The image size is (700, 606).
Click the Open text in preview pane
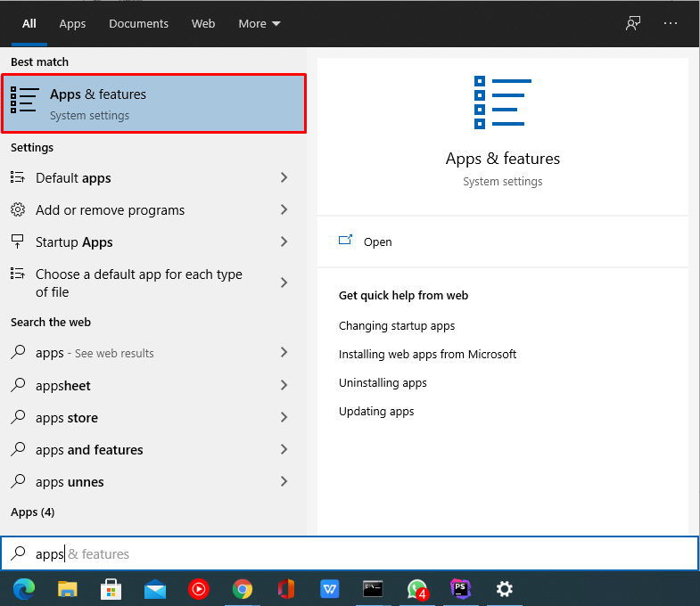pos(378,242)
